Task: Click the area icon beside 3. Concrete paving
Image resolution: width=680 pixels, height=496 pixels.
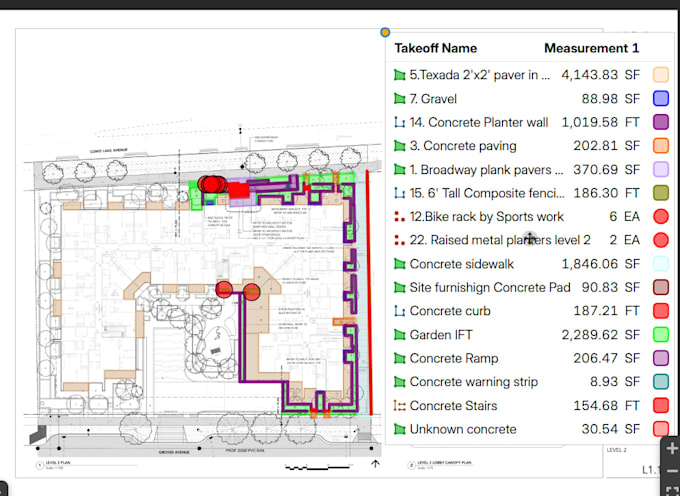Action: [x=399, y=146]
